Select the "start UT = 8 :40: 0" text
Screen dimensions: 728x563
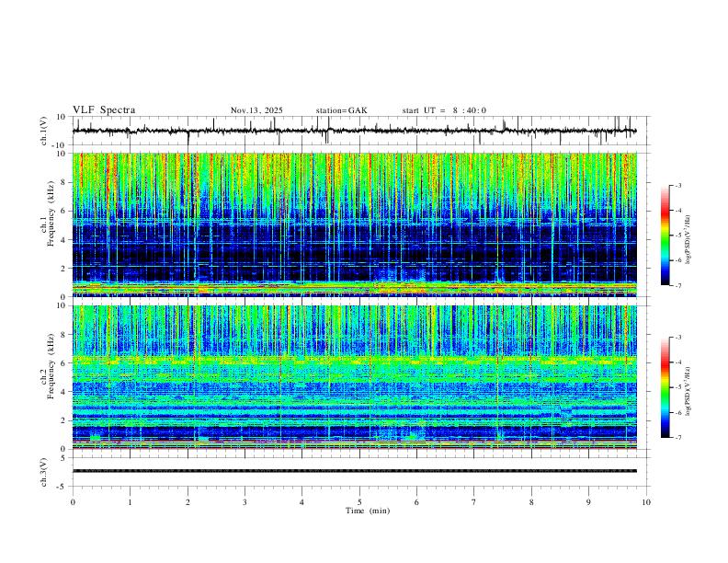coord(444,110)
